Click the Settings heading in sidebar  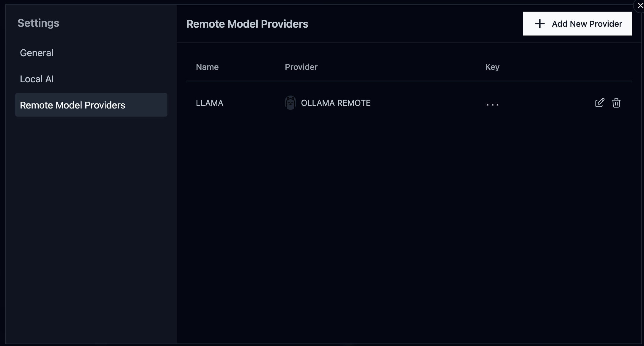coord(38,23)
